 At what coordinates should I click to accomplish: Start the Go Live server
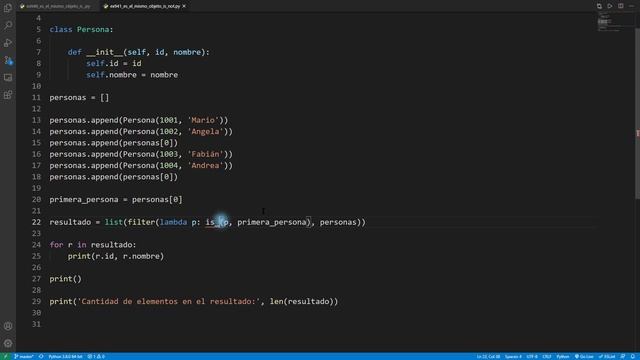pyautogui.click(x=584, y=357)
